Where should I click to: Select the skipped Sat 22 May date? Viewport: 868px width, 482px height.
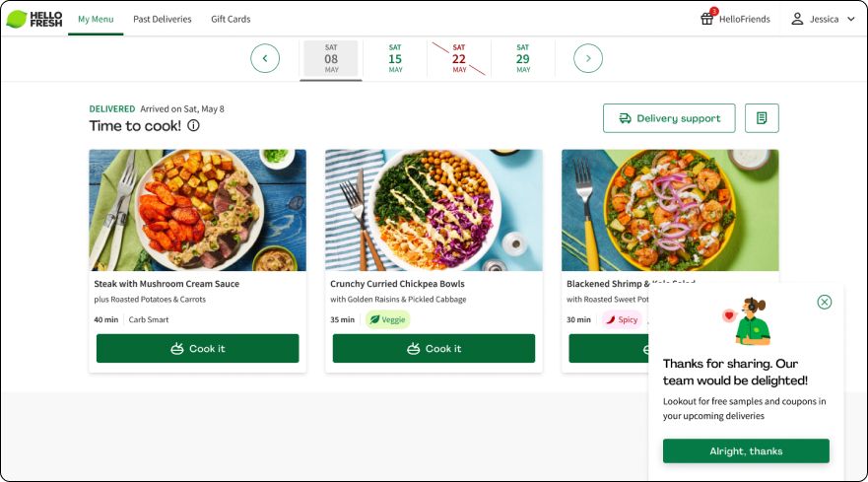pos(459,58)
